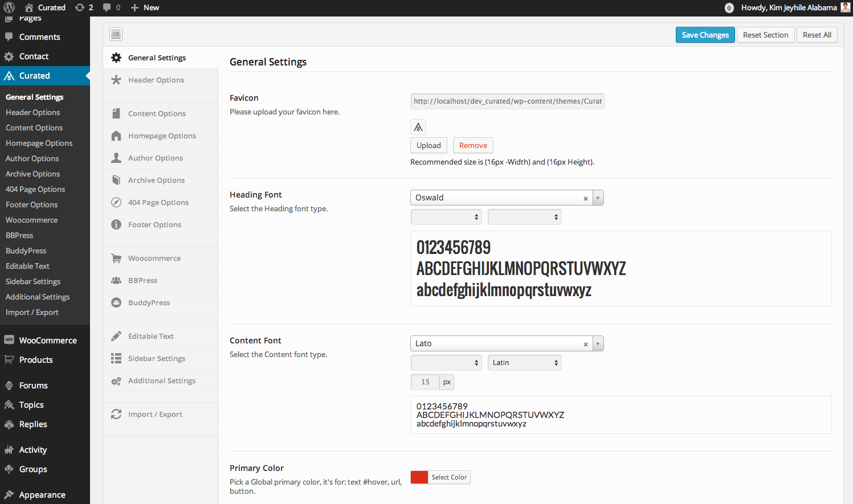Remove the favicon image

[473, 145]
